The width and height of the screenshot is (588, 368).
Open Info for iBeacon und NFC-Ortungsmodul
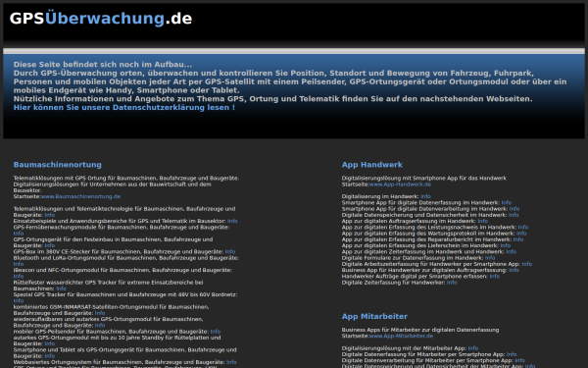[19, 277]
